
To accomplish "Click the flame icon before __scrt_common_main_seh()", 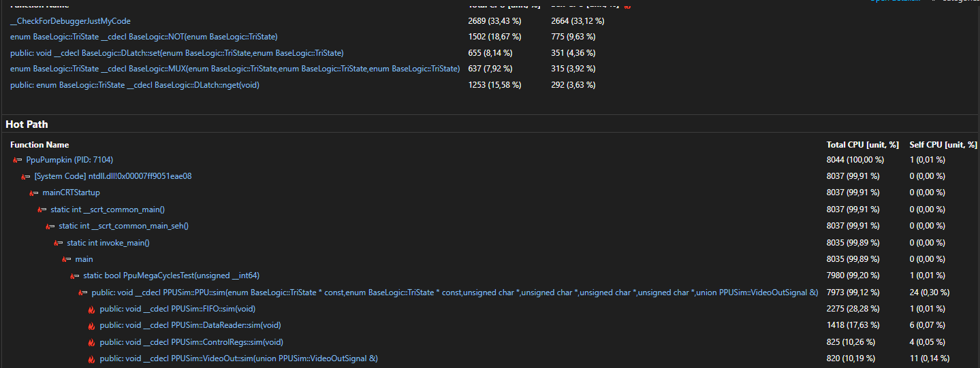I will point(50,226).
